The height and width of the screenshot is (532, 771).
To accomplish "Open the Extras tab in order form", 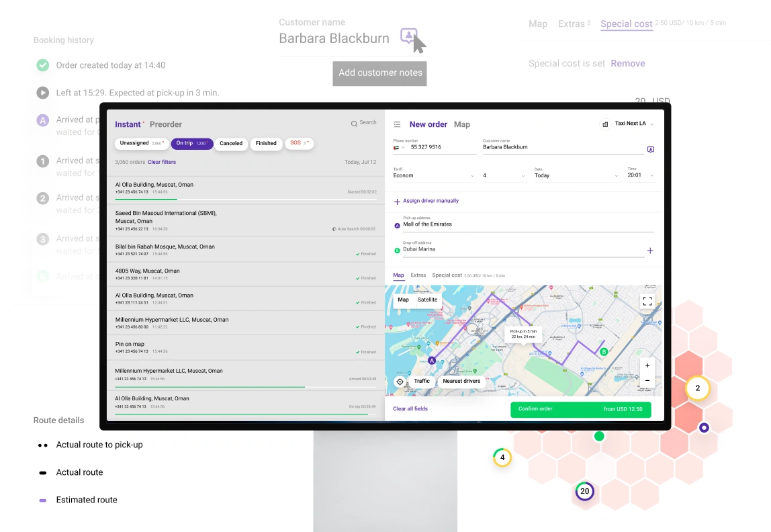I will [418, 275].
